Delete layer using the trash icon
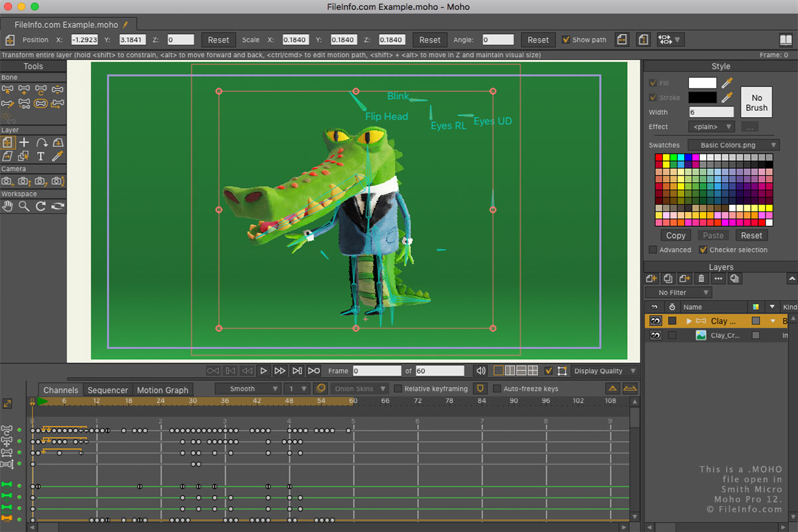 (701, 278)
